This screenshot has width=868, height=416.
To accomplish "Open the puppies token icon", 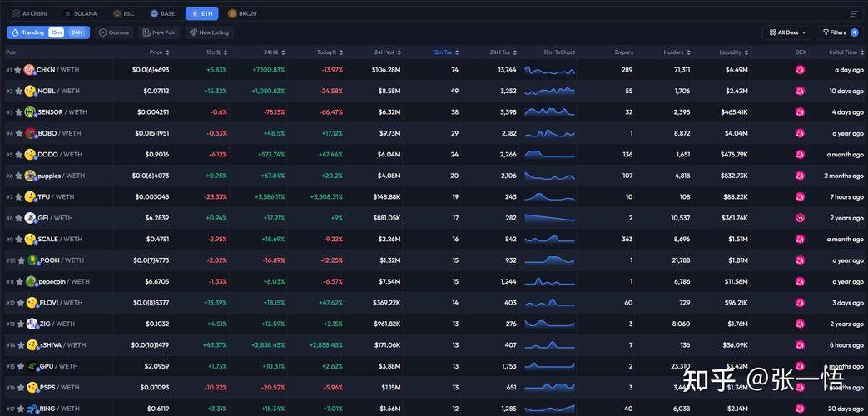I will coord(31,176).
